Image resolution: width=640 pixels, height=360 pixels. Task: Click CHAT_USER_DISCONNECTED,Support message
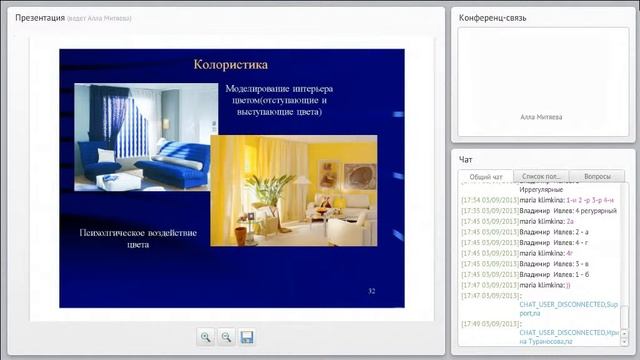point(569,309)
